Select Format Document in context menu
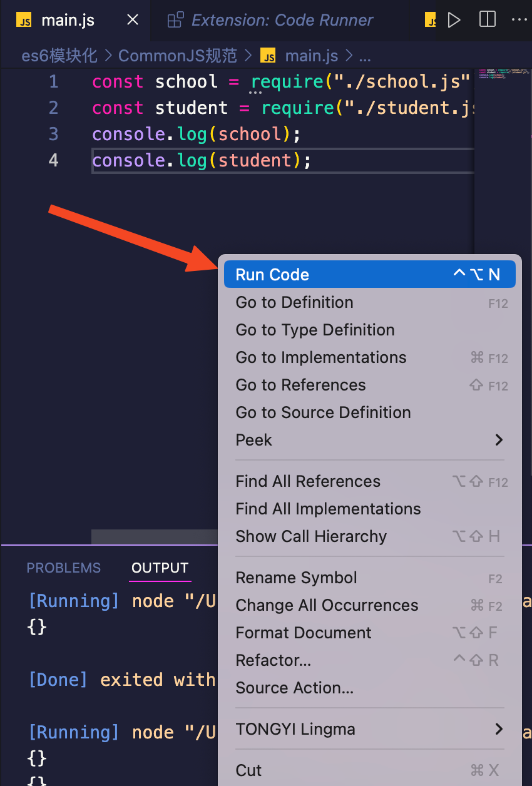 coord(304,633)
